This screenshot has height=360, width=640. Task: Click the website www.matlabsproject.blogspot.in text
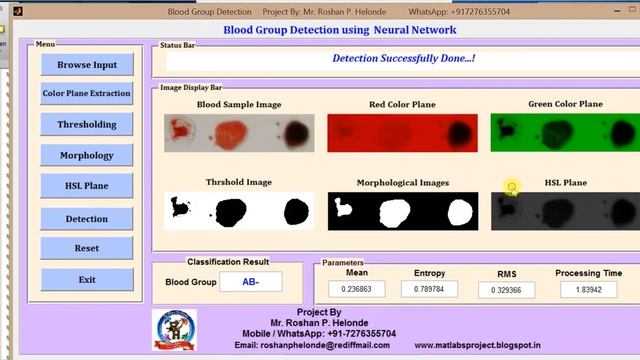[478, 345]
